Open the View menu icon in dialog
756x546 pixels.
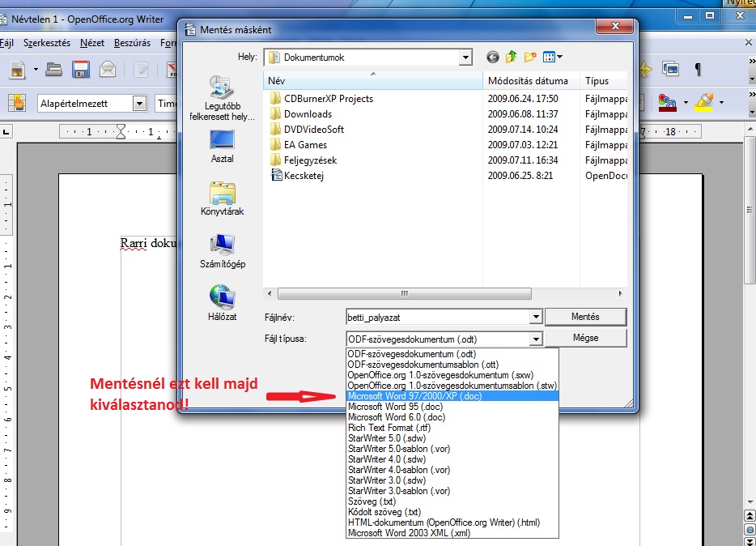552,58
